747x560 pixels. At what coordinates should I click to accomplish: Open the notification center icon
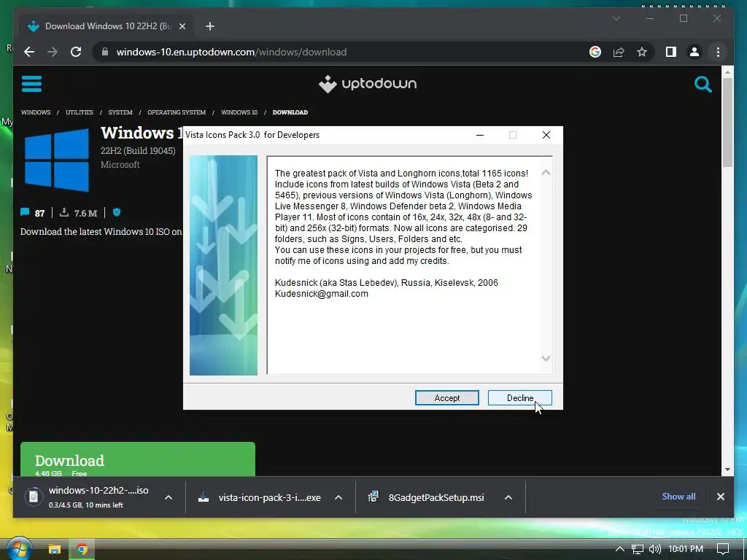tap(723, 550)
